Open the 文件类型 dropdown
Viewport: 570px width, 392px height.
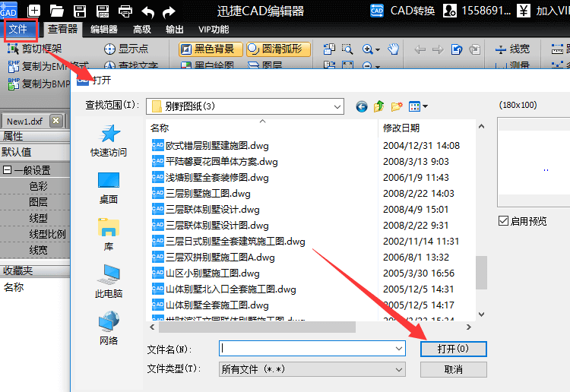tap(312, 369)
